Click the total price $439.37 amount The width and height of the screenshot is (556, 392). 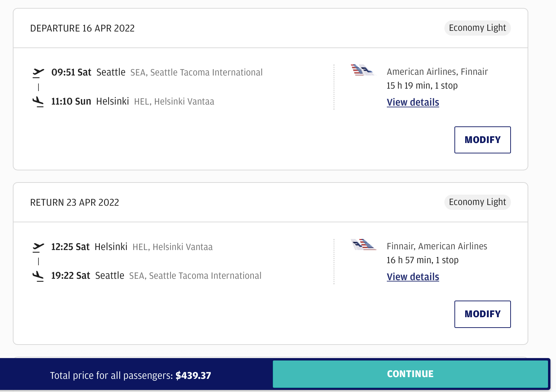pyautogui.click(x=193, y=376)
